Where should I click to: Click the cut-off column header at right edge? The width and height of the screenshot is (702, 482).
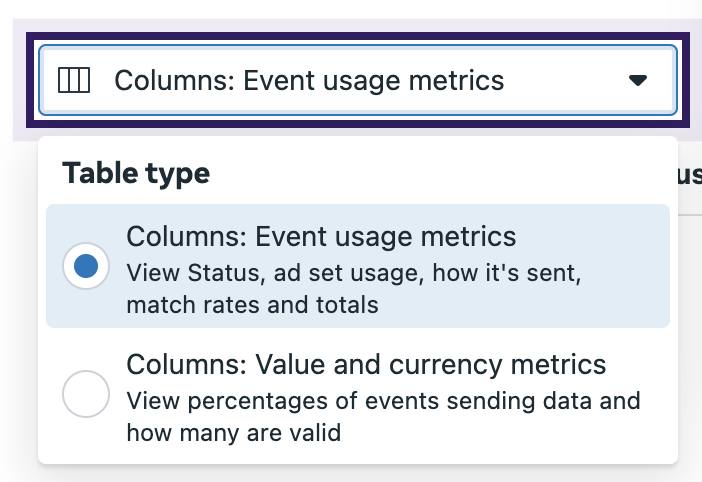pos(690,175)
